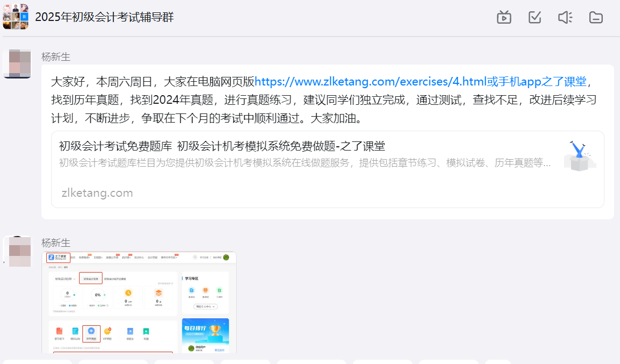Open group files with the folder icon
Image resolution: width=620 pixels, height=364 pixels.
(x=596, y=17)
